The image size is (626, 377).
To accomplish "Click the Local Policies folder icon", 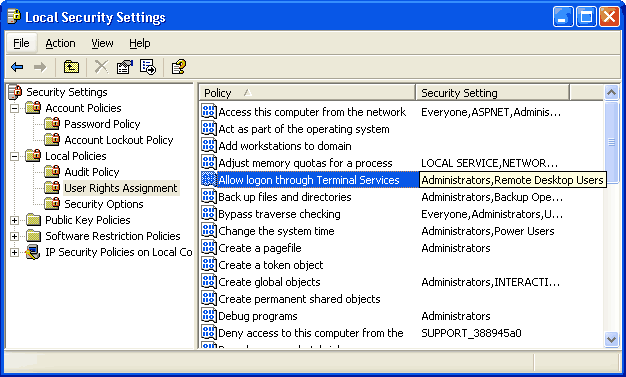I will pyautogui.click(x=33, y=156).
